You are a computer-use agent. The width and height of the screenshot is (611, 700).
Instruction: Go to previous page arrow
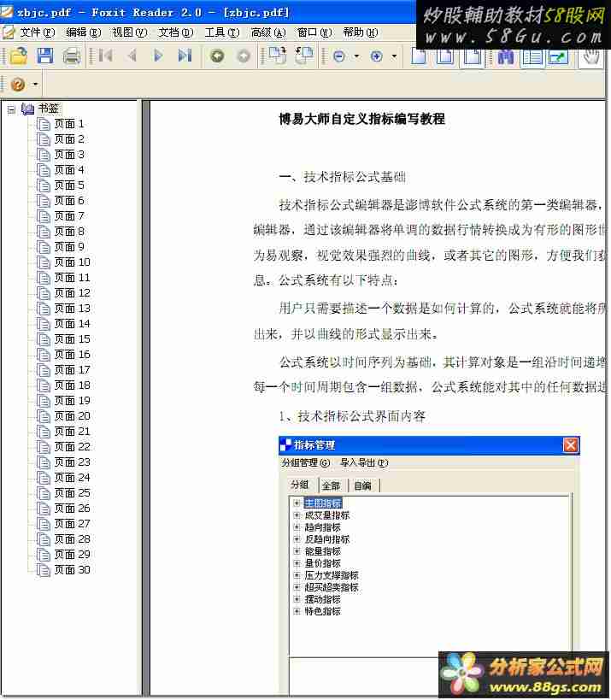pos(132,56)
